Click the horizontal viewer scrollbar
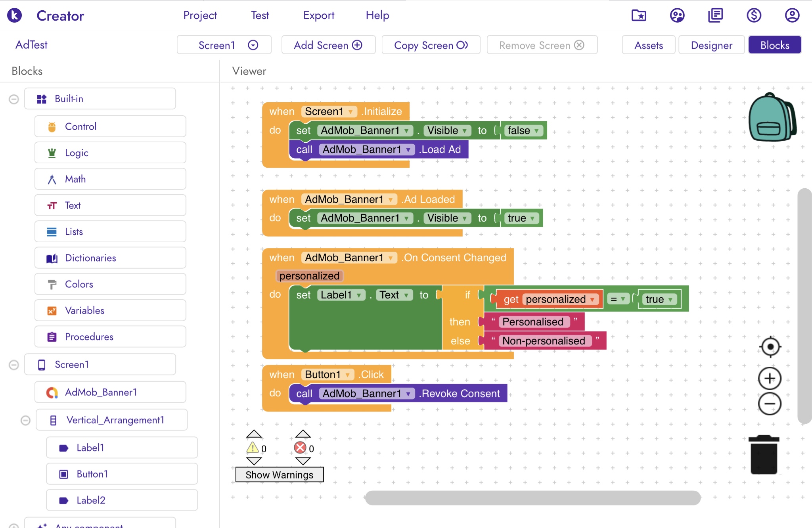This screenshot has height=528, width=812. (x=532, y=498)
